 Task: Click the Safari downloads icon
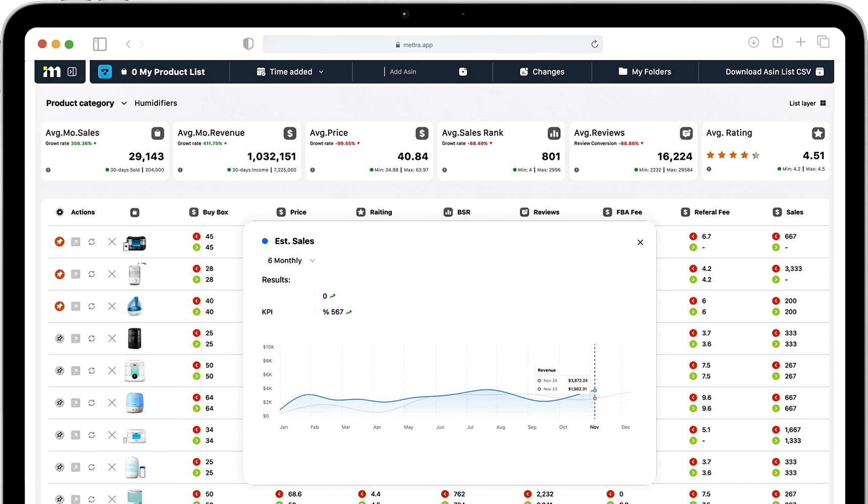pos(753,42)
